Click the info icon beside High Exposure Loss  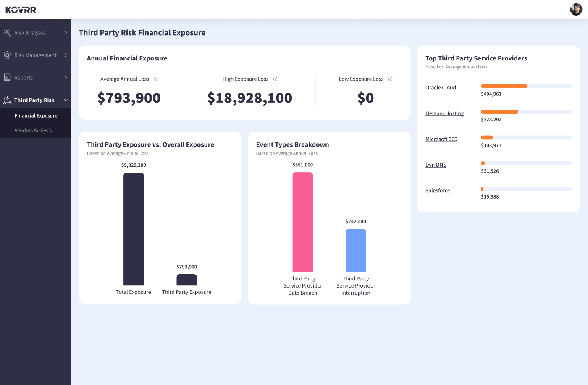point(275,79)
